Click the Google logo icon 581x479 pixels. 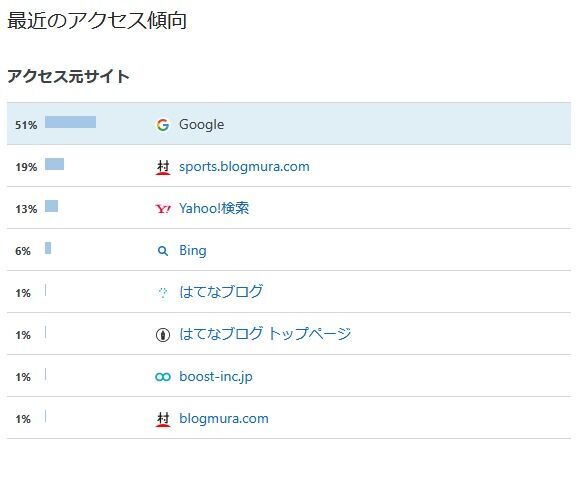[163, 125]
